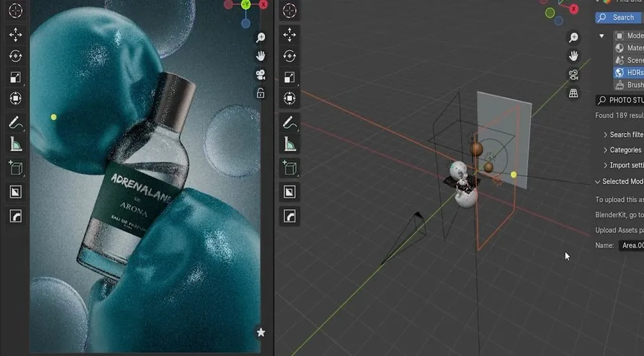The image size is (644, 356).
Task: Click the pan hand icon in left viewport
Action: (260, 56)
